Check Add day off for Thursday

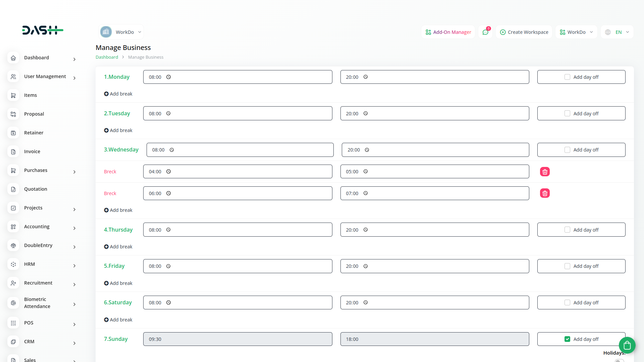coord(567,230)
